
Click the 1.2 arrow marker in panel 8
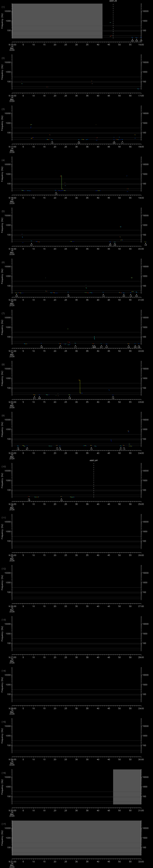113,398
